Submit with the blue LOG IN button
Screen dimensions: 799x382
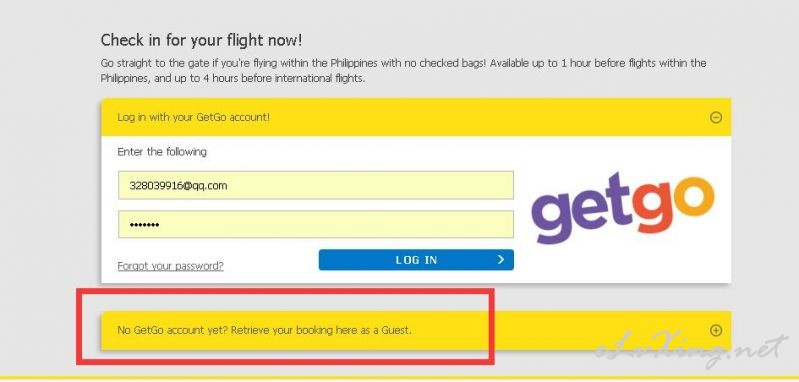(416, 260)
